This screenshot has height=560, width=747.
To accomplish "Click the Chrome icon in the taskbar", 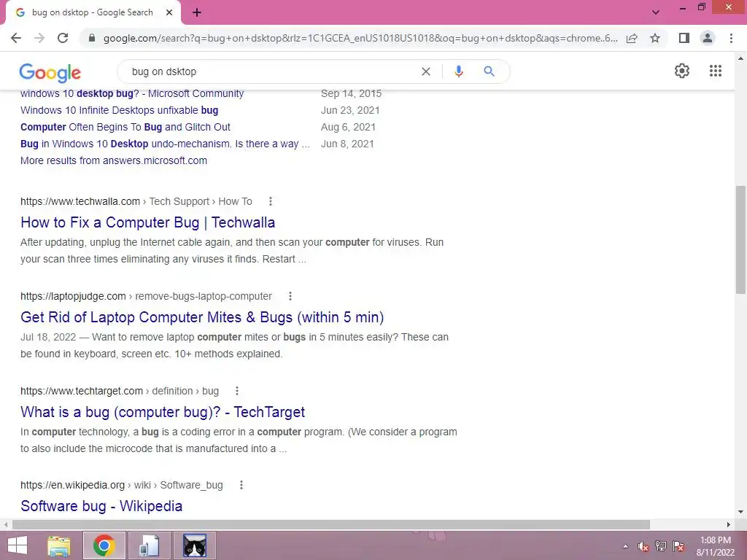I will [x=104, y=545].
